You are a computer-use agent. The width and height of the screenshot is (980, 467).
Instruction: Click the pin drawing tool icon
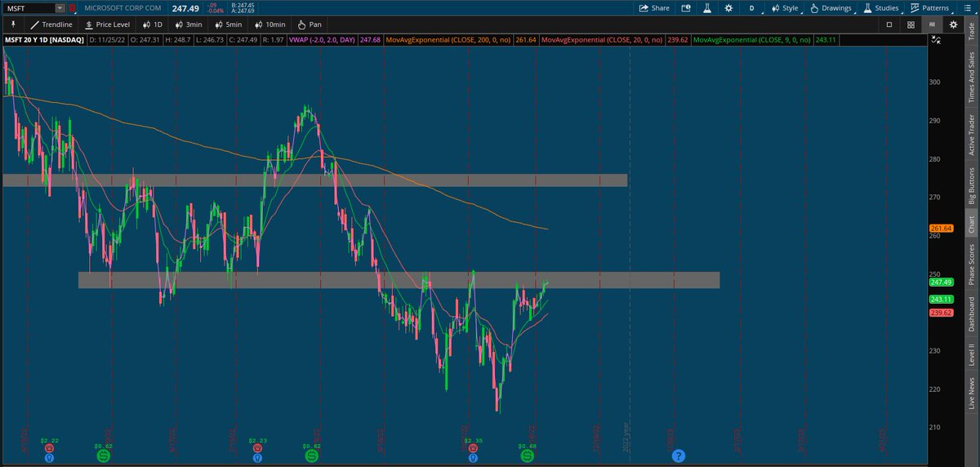point(12,24)
